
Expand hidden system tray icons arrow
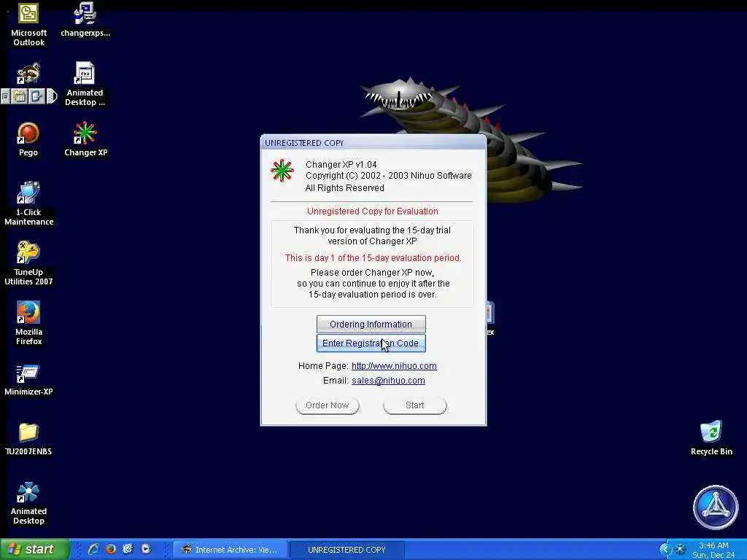pyautogui.click(x=665, y=550)
